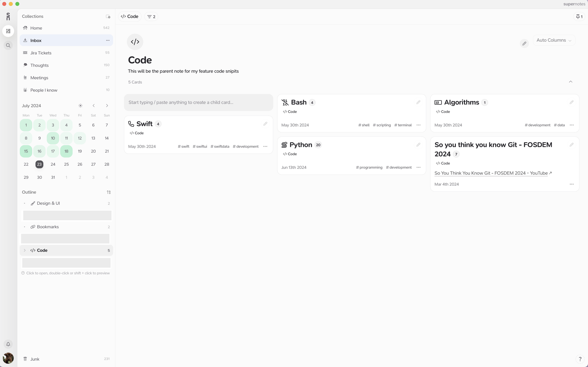Open the outline sort icon
Image resolution: width=588 pixels, height=367 pixels.
coord(109,192)
